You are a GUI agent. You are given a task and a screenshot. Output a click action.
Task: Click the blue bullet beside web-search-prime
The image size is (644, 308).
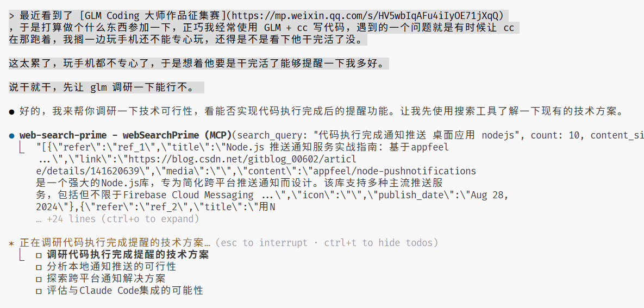point(11,135)
